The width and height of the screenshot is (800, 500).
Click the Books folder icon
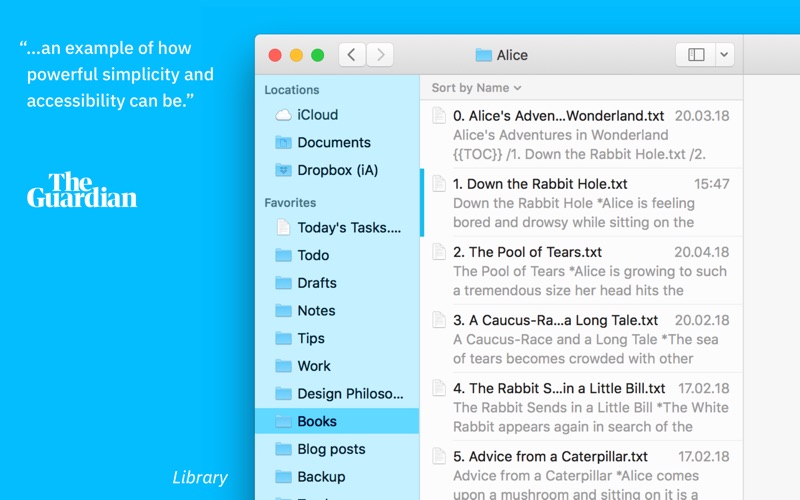click(x=283, y=421)
